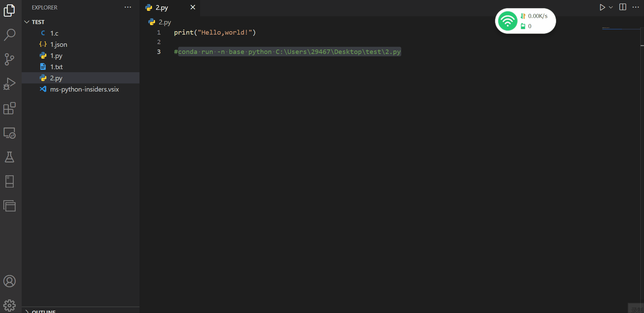
Task: Toggle the Explorer sidebar
Action: 10,10
